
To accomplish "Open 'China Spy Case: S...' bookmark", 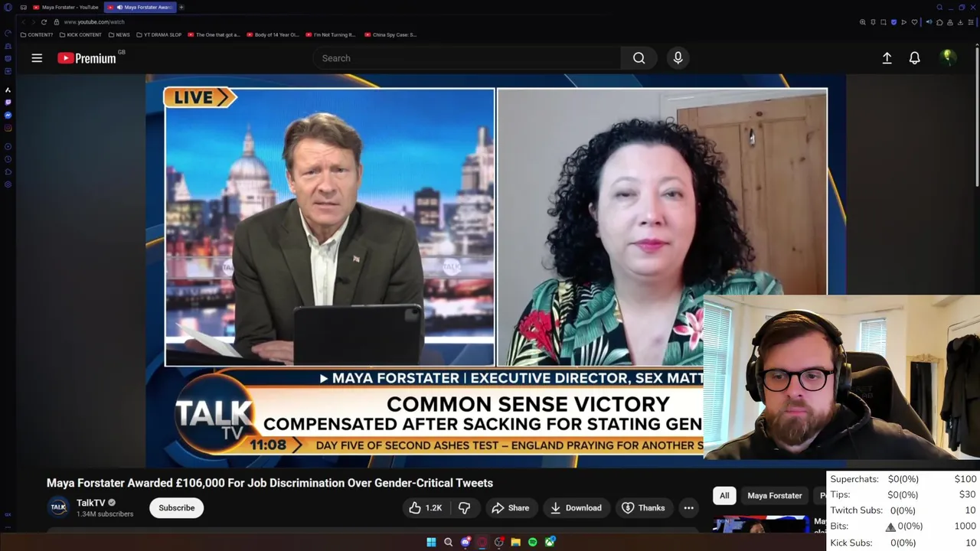I will [390, 34].
